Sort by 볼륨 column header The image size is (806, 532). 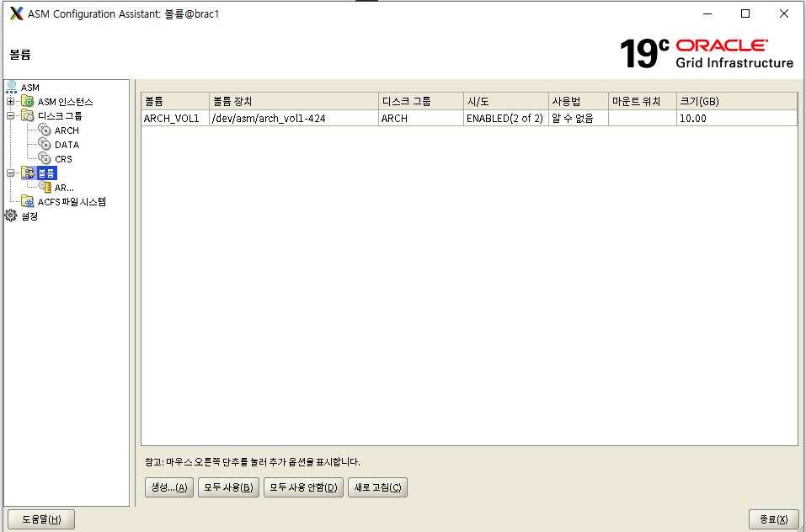pos(175,101)
